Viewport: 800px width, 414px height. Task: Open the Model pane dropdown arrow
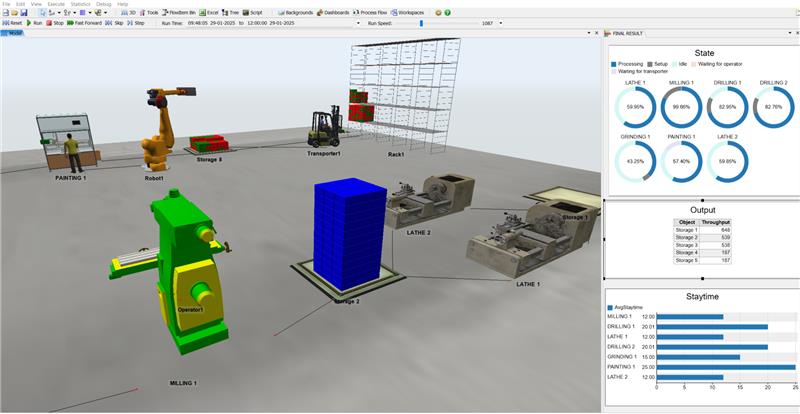pyautogui.click(x=590, y=33)
